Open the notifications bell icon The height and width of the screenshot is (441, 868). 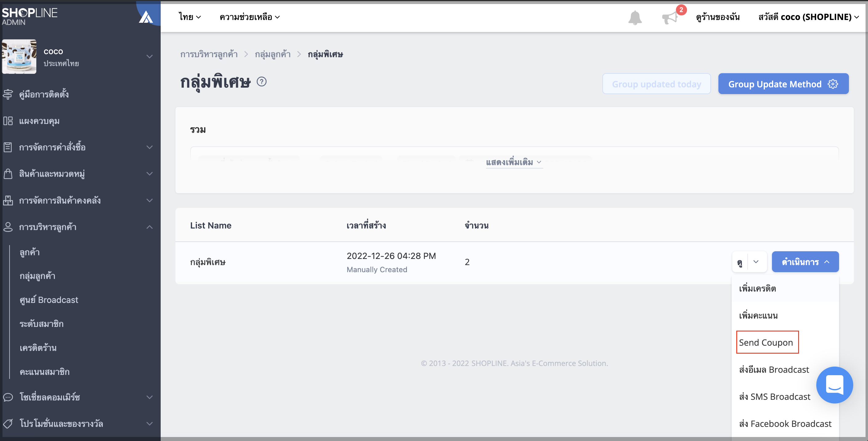[635, 18]
